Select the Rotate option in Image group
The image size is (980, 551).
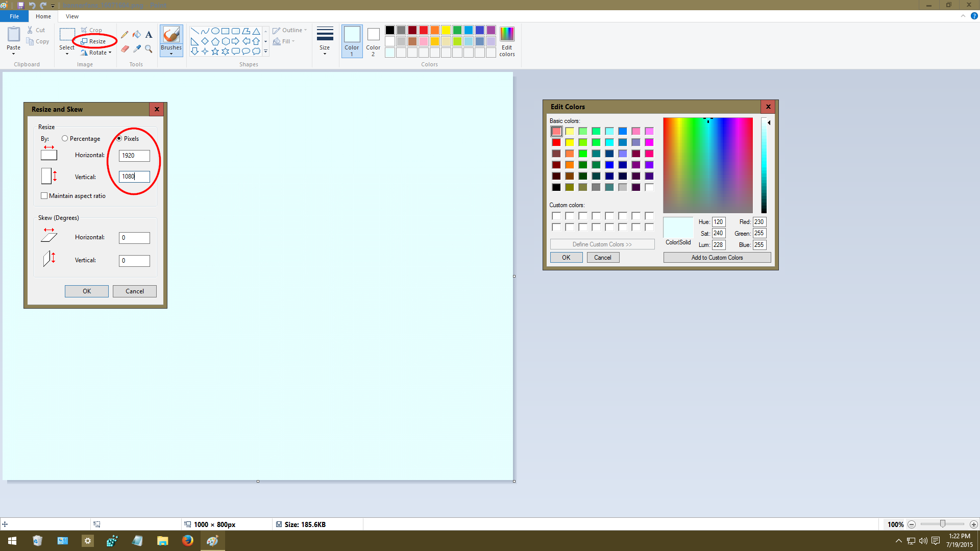(96, 53)
